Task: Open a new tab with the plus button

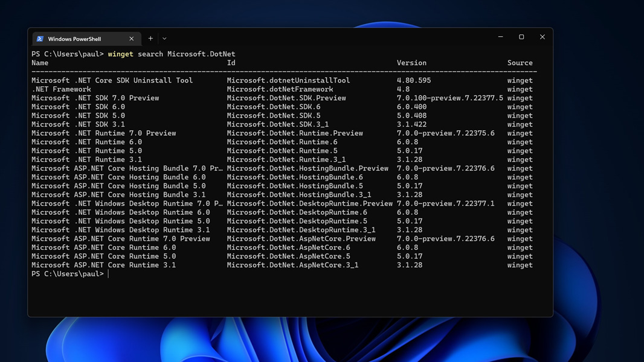Action: (150, 39)
